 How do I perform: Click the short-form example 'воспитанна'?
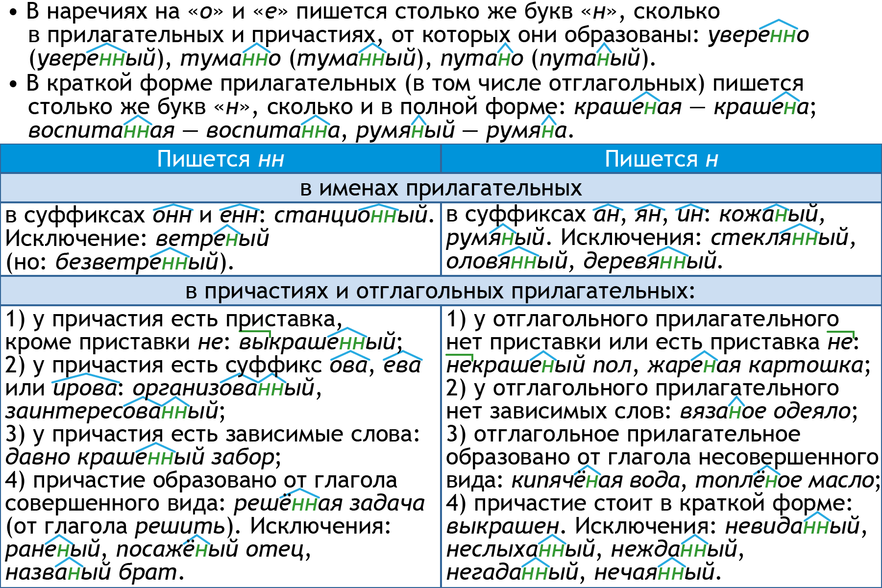pos(273,130)
